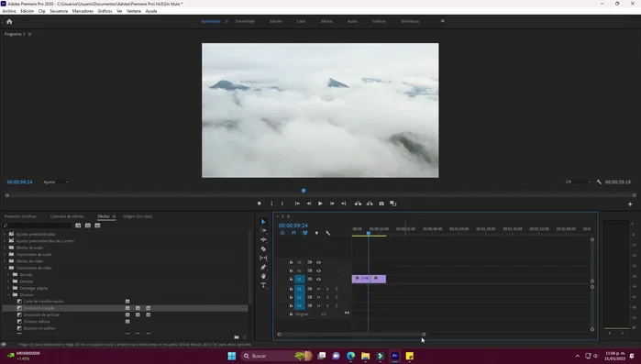Select the Track Select Forward tool

[x=263, y=231]
